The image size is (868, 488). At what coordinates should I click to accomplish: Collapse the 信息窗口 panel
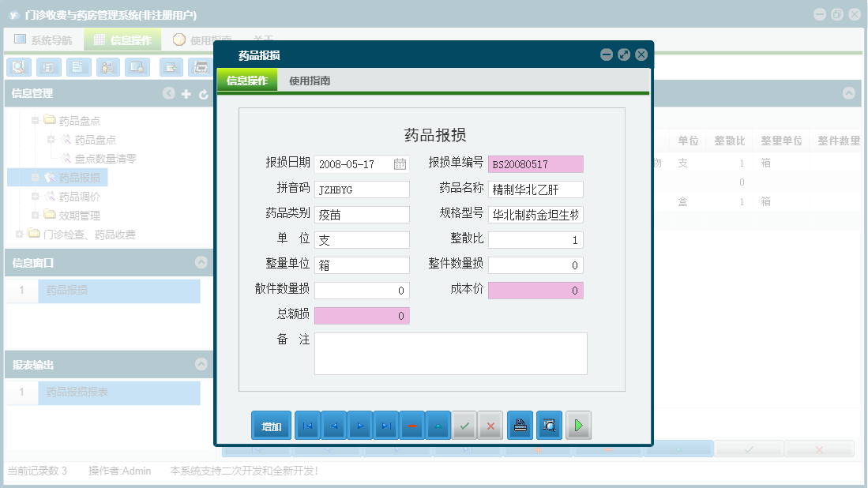pyautogui.click(x=201, y=261)
